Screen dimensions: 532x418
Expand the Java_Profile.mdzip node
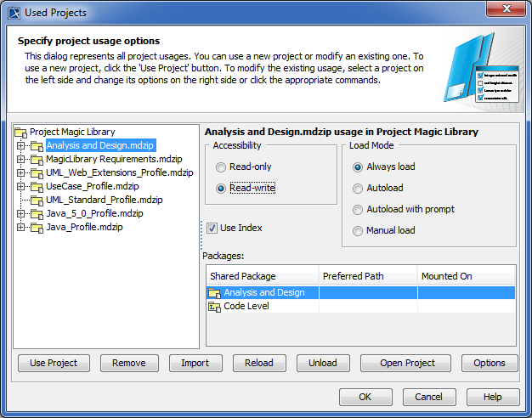tap(20, 227)
